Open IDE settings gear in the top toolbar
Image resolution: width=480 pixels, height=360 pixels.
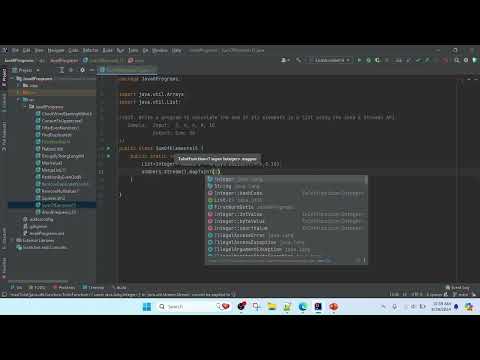466,60
